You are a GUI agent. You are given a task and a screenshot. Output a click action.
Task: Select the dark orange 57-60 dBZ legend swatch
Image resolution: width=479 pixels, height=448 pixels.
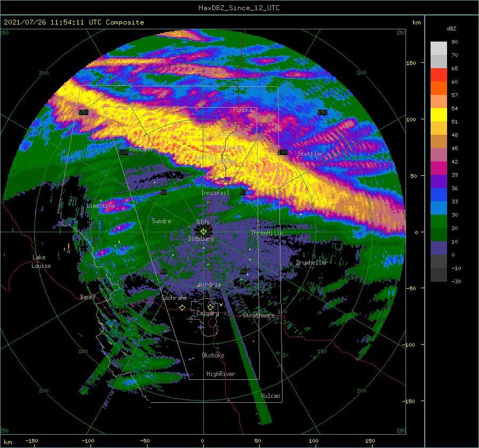(x=439, y=88)
